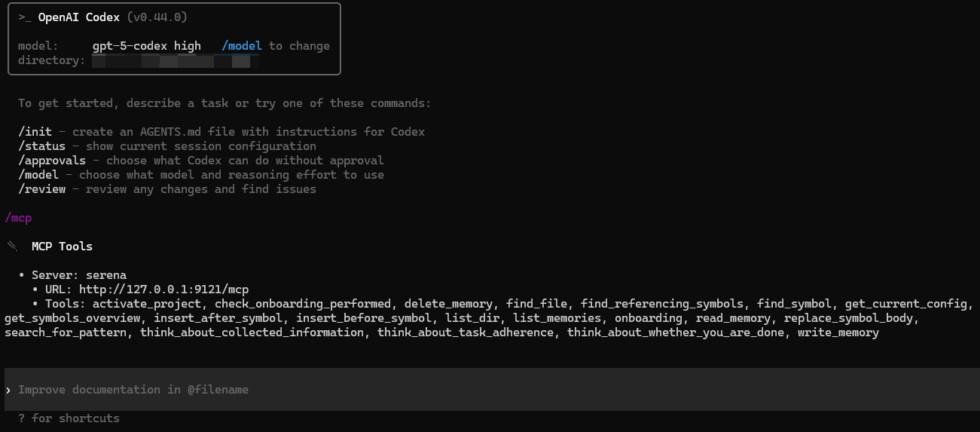Screen dimensions: 980x432
Task: Click the >_ OpenAI Codex logo icon
Action: click(25, 17)
